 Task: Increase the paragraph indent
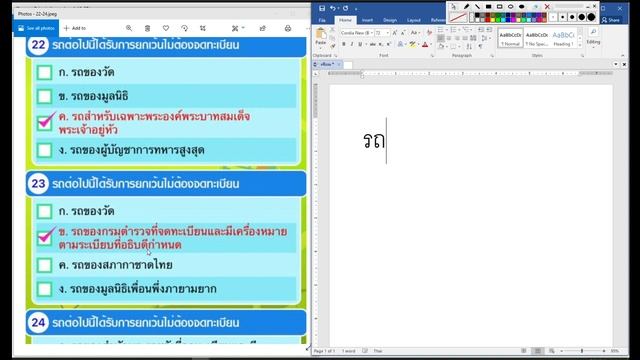coord(489,30)
